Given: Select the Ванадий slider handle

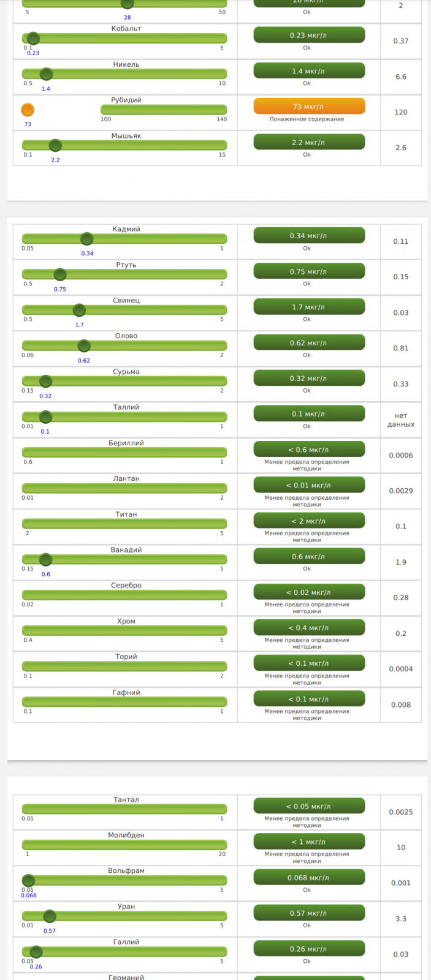Looking at the screenshot, I should pyautogui.click(x=45, y=560).
